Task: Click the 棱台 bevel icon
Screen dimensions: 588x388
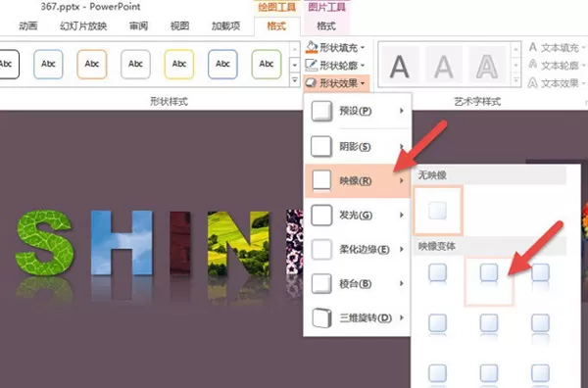Action: click(321, 283)
